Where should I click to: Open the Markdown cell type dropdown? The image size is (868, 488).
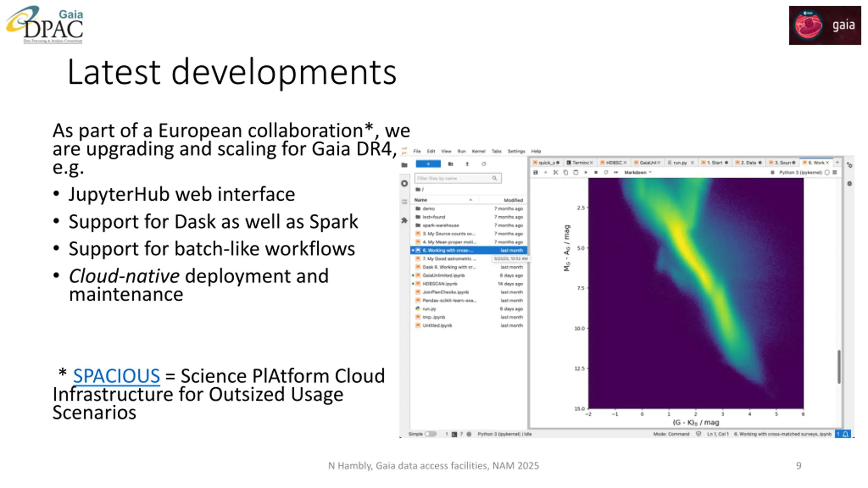(x=638, y=172)
